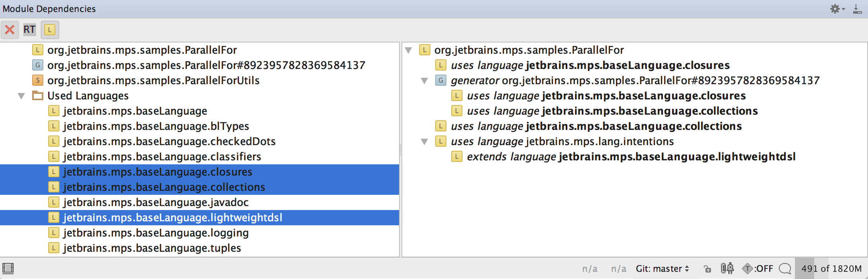Click the power save inspector icon
The height and width of the screenshot is (279, 868).
pos(727,268)
